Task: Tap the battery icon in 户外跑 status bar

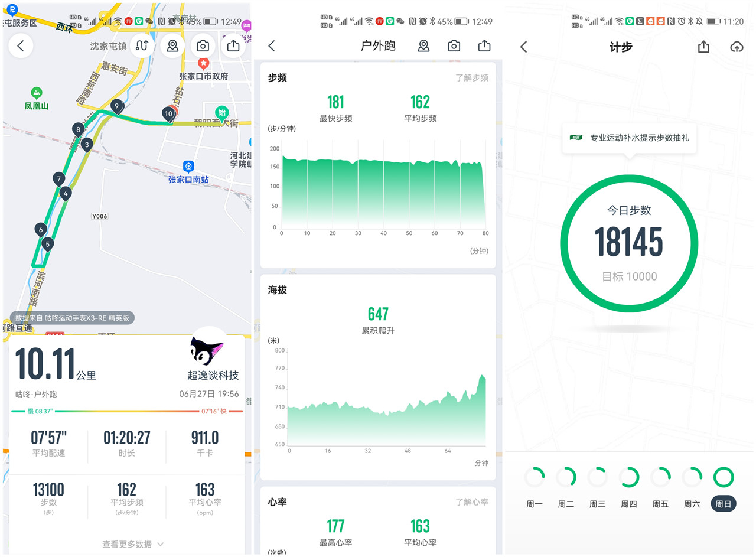Action: (461, 21)
